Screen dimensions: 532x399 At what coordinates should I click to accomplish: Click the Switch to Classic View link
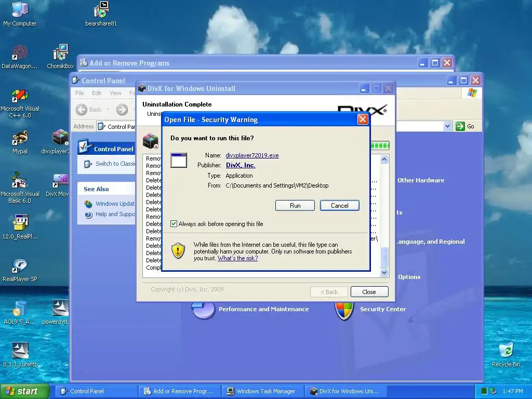pyautogui.click(x=115, y=164)
